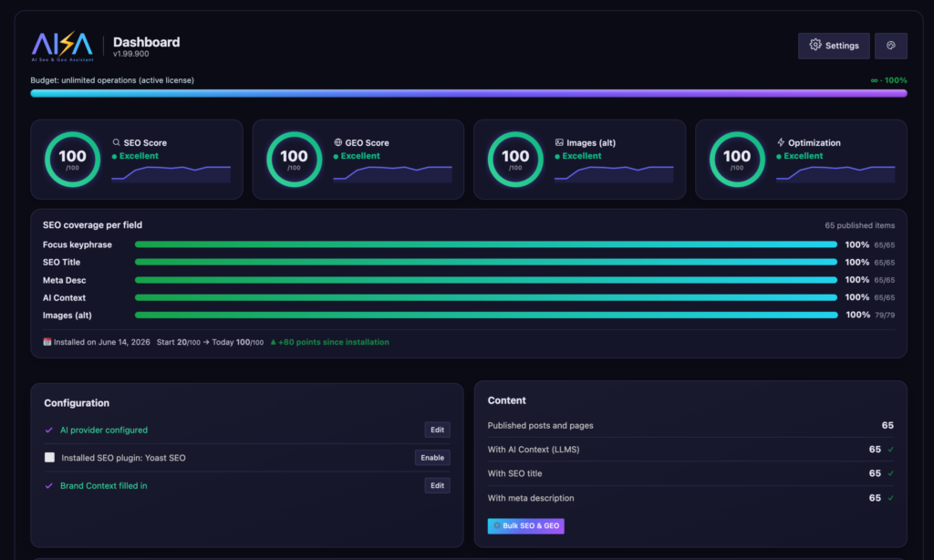Screen dimensions: 934x560
Task: Click 'With meta description' row label
Action: pyautogui.click(x=531, y=498)
